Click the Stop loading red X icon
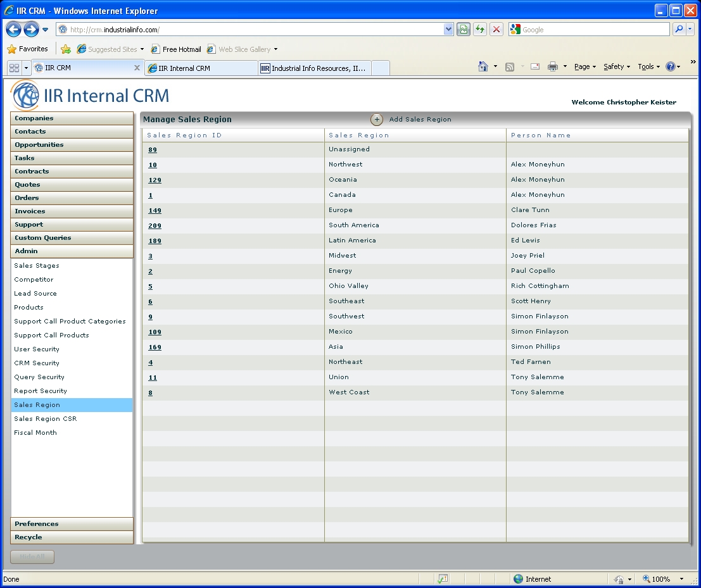The width and height of the screenshot is (701, 588). coord(496,30)
